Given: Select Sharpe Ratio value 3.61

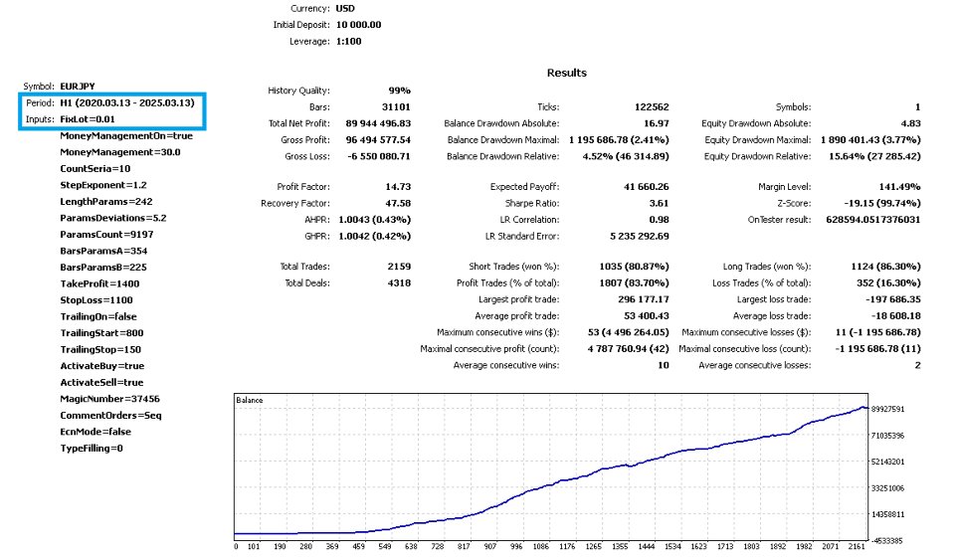Looking at the screenshot, I should click(x=659, y=203).
